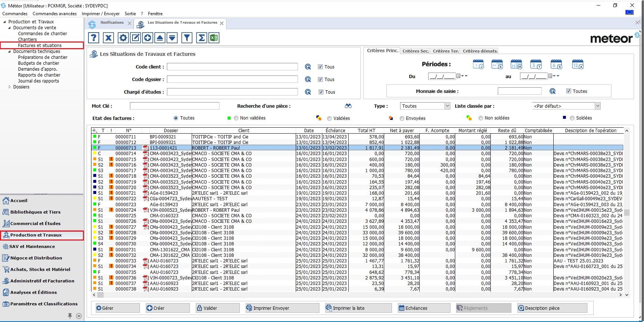Select the quarter (3 T) period icon

pyautogui.click(x=536, y=64)
